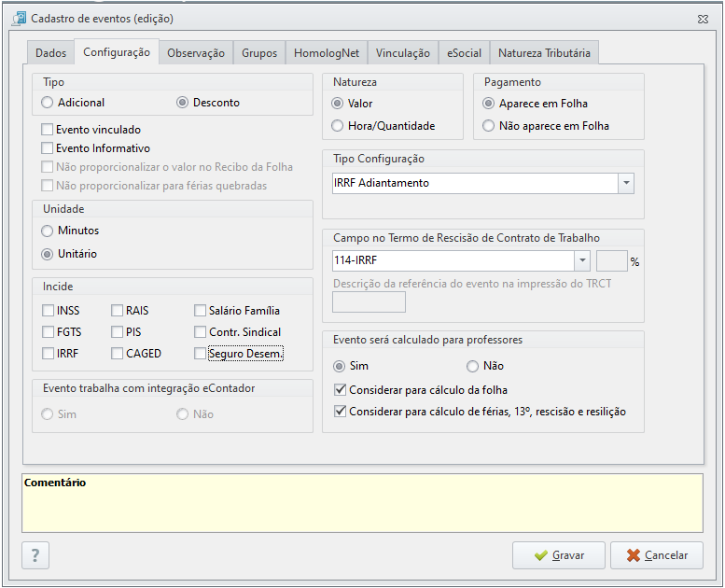This screenshot has height=588, width=725.
Task: Click the window icon beside the Cadastro de eventos title
Action: [x=19, y=19]
